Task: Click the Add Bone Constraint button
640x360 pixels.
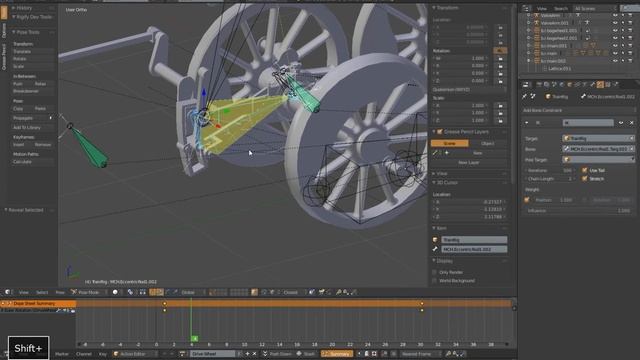Action: point(579,110)
